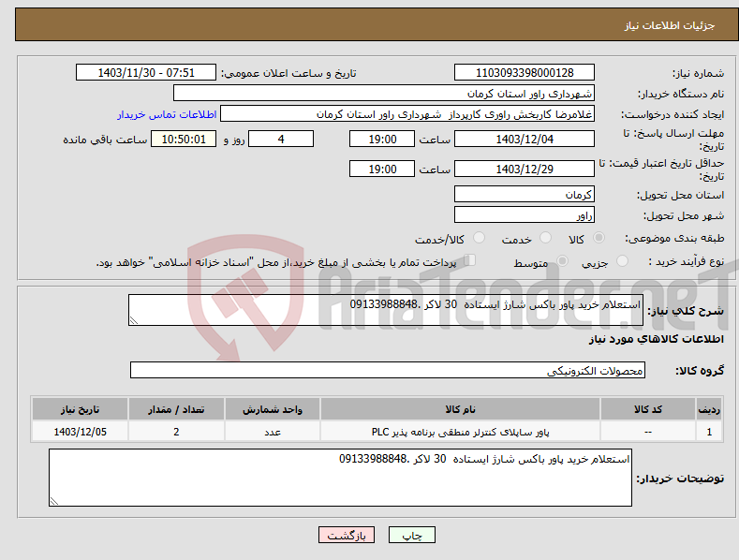Click the واحد شمارش column header
The height and width of the screenshot is (560, 739).
point(273,409)
